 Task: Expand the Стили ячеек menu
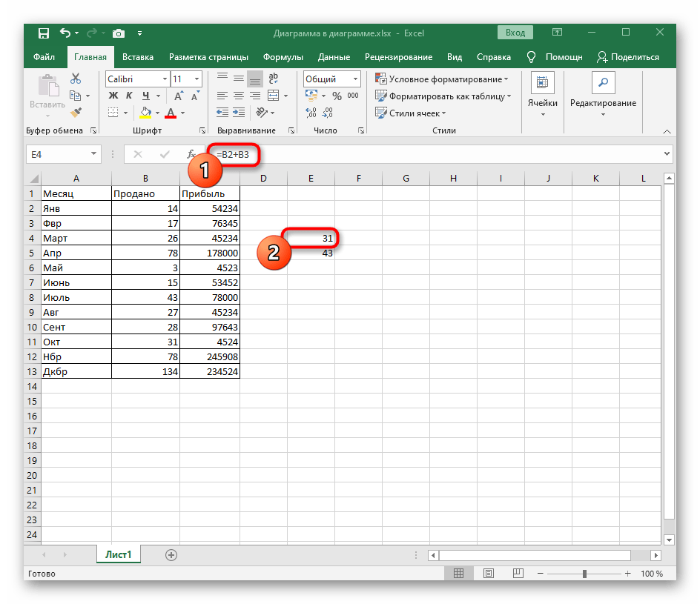(411, 113)
